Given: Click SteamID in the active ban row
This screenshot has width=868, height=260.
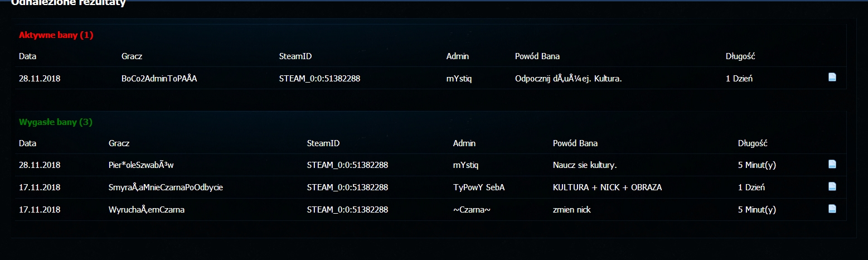Looking at the screenshot, I should pos(319,79).
